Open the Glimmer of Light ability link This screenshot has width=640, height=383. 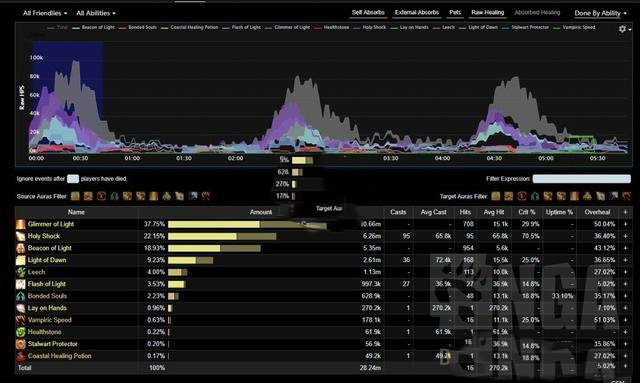click(x=51, y=224)
